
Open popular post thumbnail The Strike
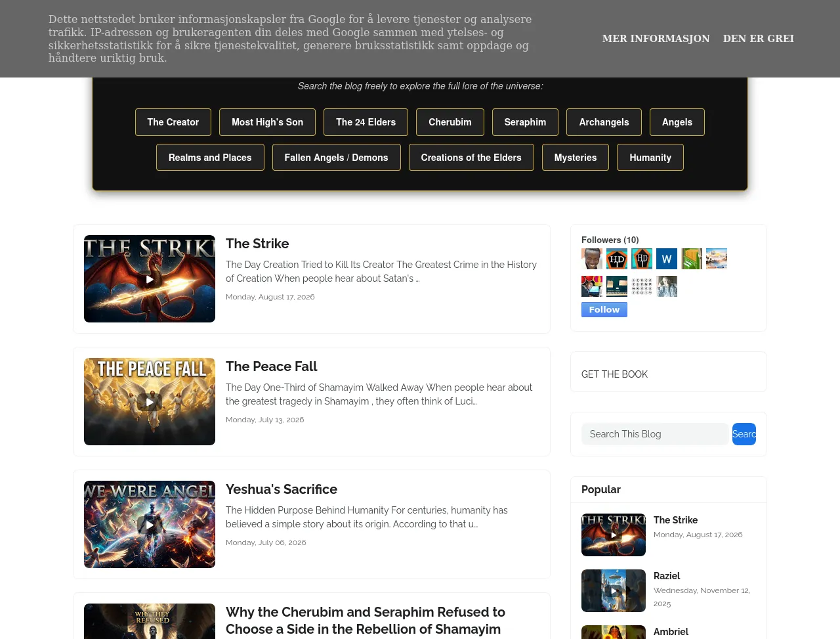[x=614, y=535]
